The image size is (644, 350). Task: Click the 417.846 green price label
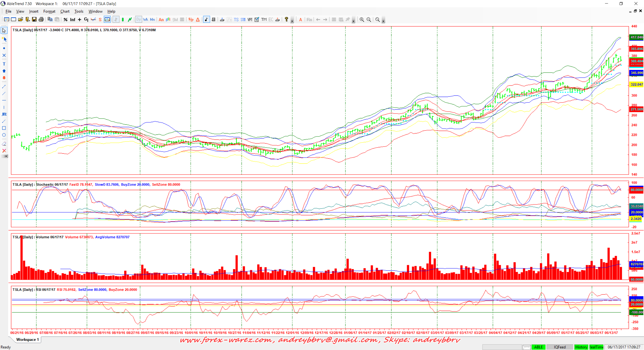tap(636, 37)
